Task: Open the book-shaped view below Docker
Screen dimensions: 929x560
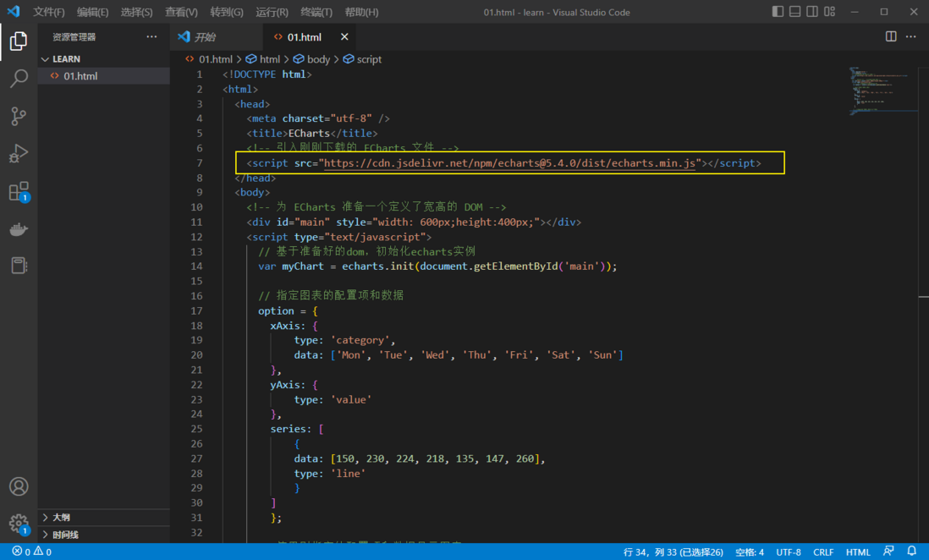Action: (19, 266)
